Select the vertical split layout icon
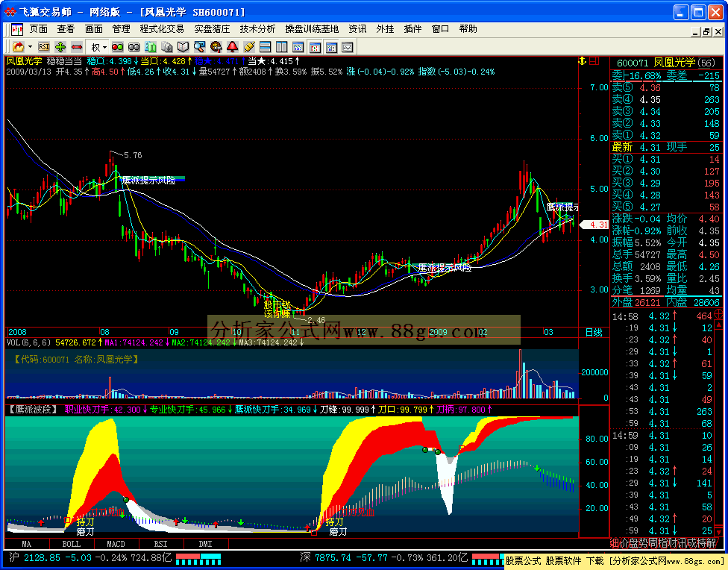728x570 pixels. pyautogui.click(x=281, y=46)
